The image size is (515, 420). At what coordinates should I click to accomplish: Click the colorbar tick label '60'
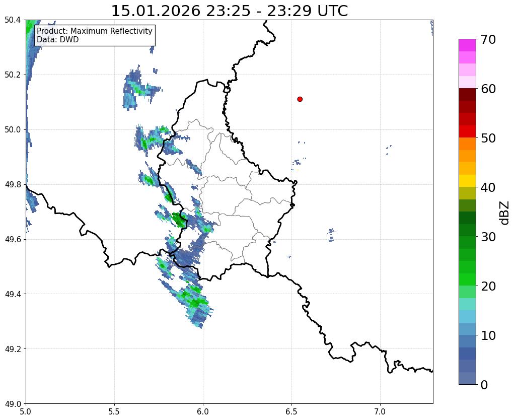pos(488,89)
